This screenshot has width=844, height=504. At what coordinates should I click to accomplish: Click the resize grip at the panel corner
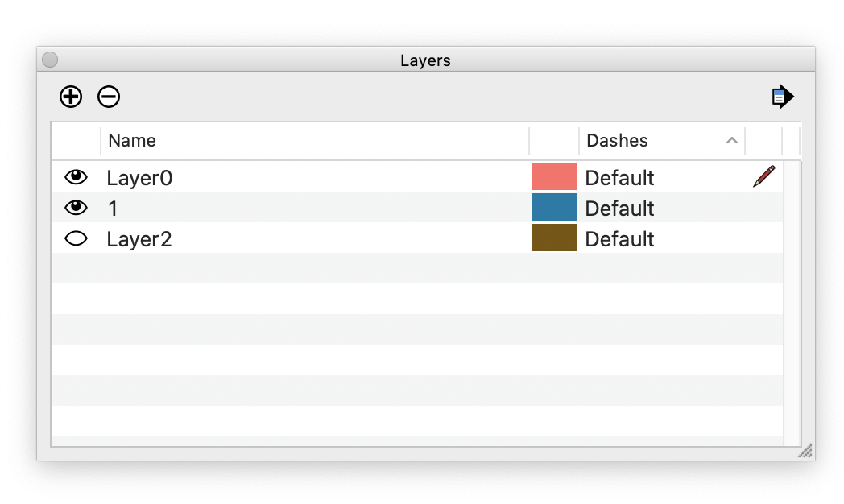pos(805,452)
